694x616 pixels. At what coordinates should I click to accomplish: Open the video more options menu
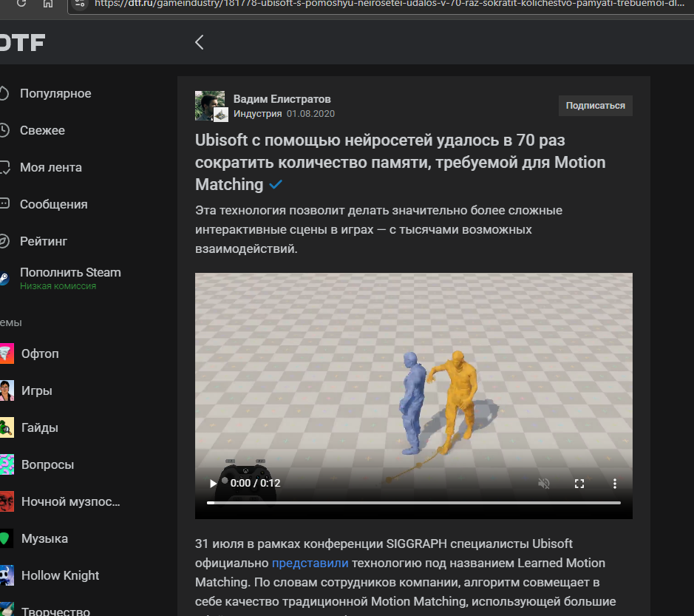(614, 484)
